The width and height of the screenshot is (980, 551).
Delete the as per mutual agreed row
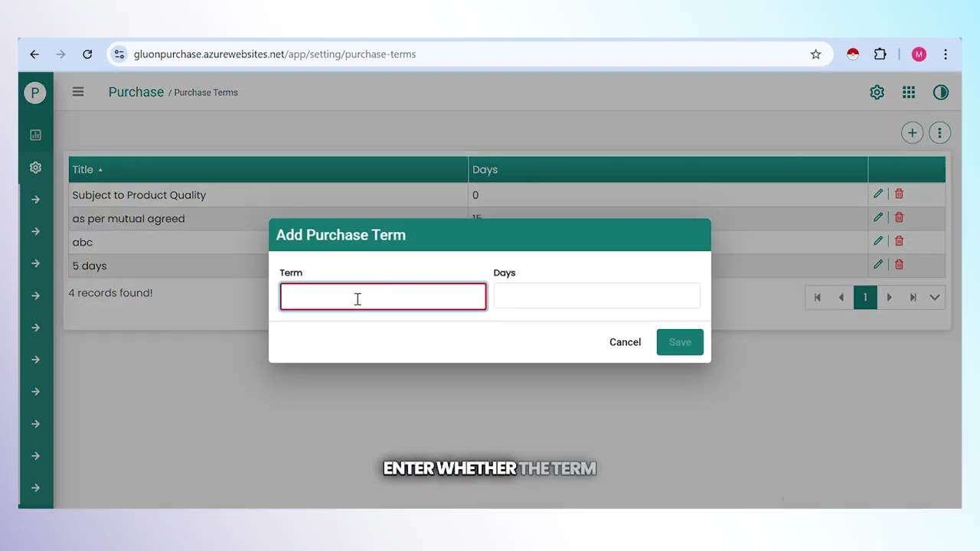pos(899,217)
